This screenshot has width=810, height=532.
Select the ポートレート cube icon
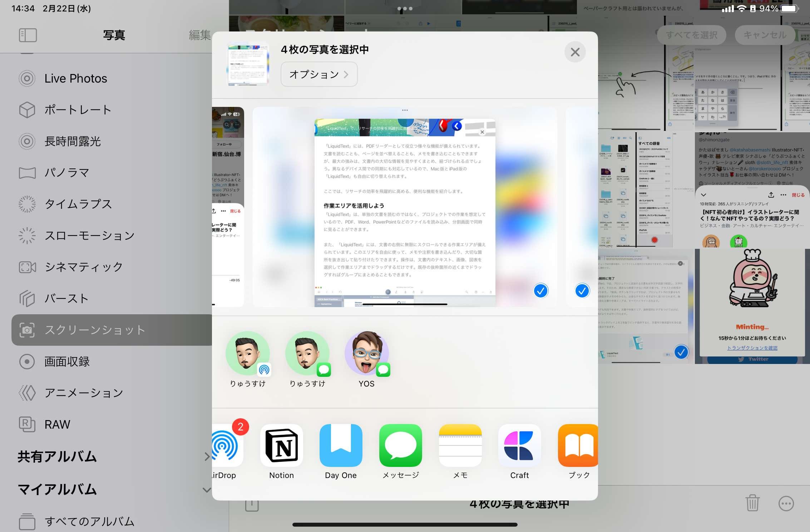pyautogui.click(x=27, y=110)
